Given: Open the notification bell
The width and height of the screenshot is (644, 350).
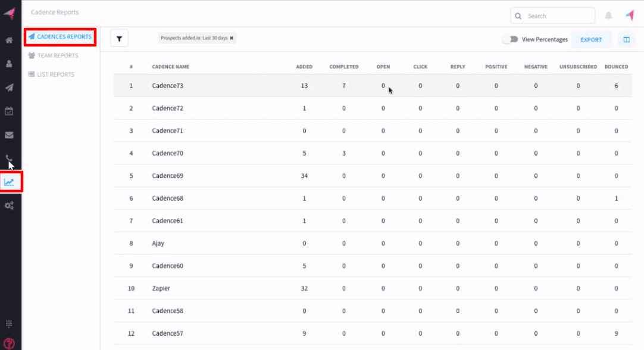Looking at the screenshot, I should tap(608, 15).
